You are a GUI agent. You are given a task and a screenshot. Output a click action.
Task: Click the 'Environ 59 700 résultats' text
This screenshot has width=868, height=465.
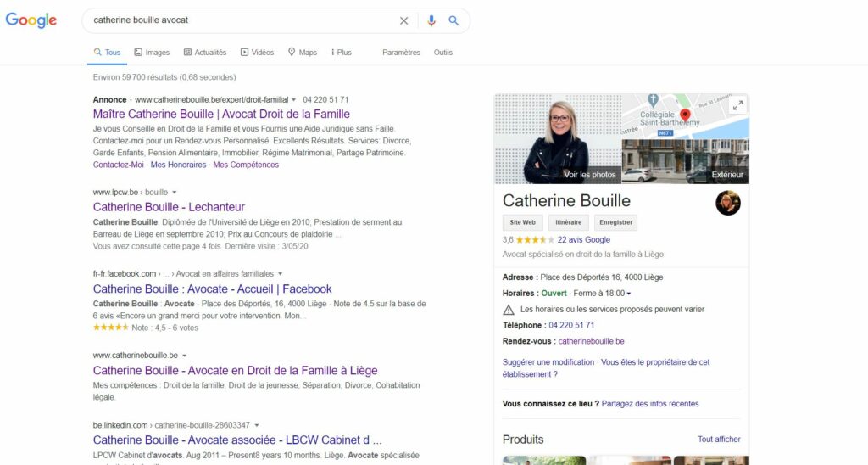click(x=164, y=77)
